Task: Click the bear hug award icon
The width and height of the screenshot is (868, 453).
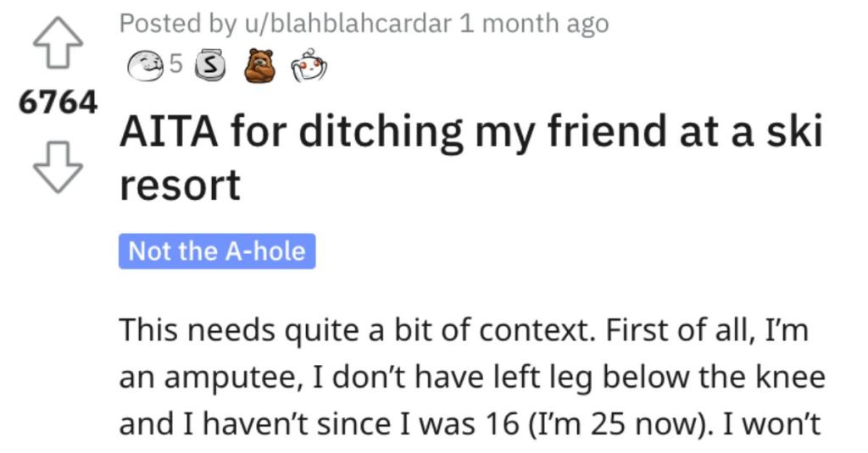Action: click(x=259, y=65)
